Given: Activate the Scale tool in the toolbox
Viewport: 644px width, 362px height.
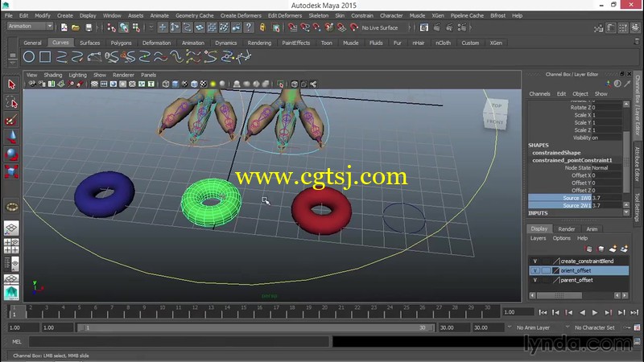Looking at the screenshot, I should coord(11,171).
